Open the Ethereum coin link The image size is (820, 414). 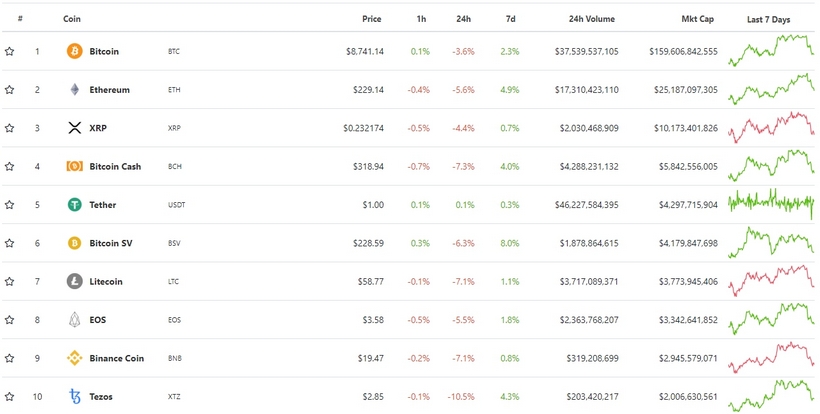pos(109,89)
